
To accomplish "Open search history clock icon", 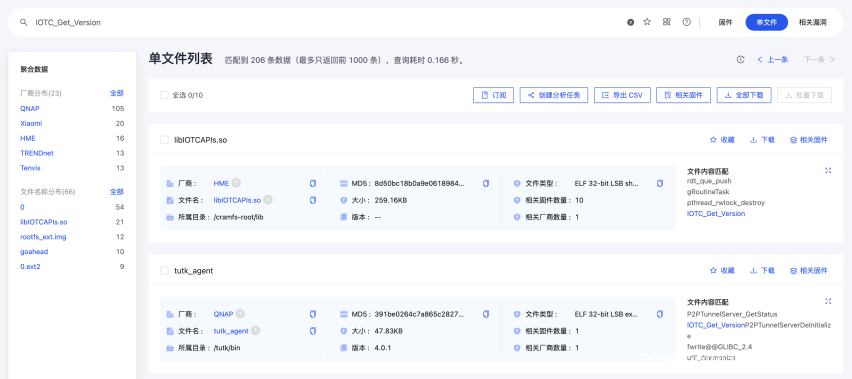I will [x=740, y=60].
